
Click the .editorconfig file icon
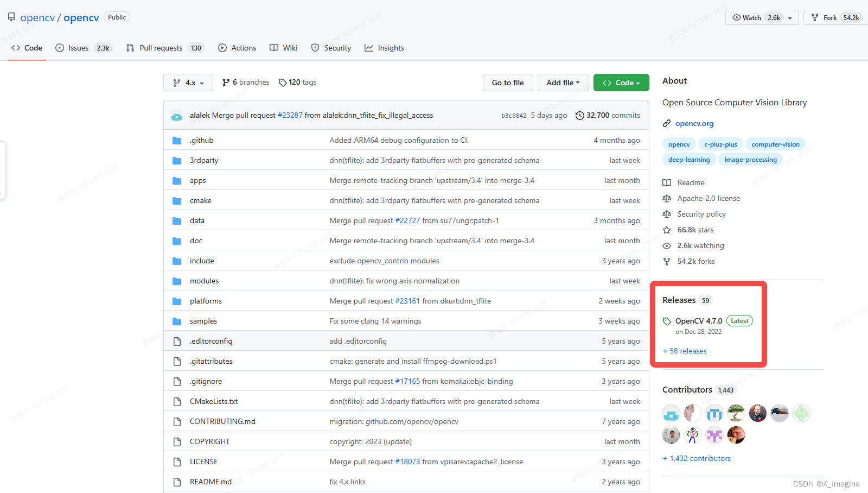click(177, 342)
